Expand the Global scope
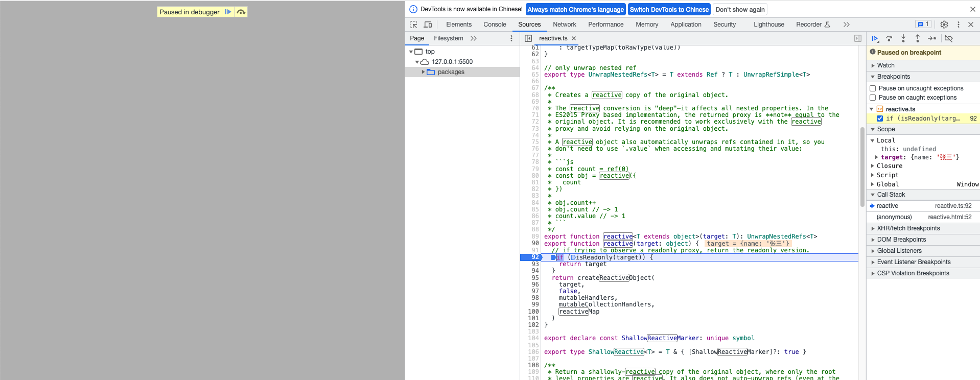Screen dimensions: 980x380 (x=872, y=184)
